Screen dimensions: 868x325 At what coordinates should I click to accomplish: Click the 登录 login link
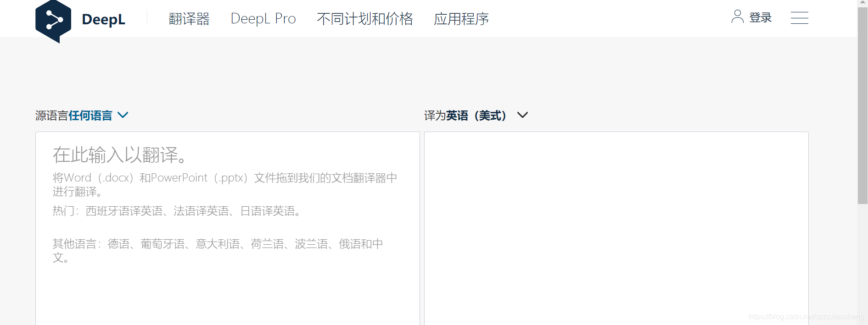[761, 17]
